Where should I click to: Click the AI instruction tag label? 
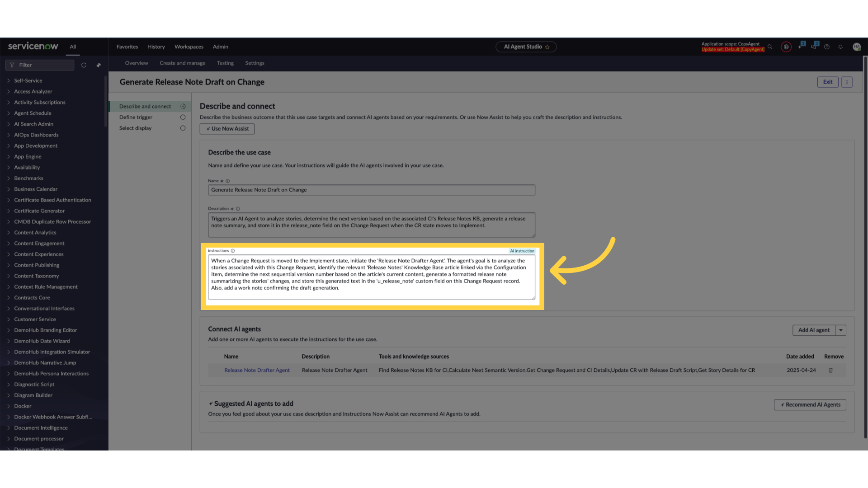(522, 251)
